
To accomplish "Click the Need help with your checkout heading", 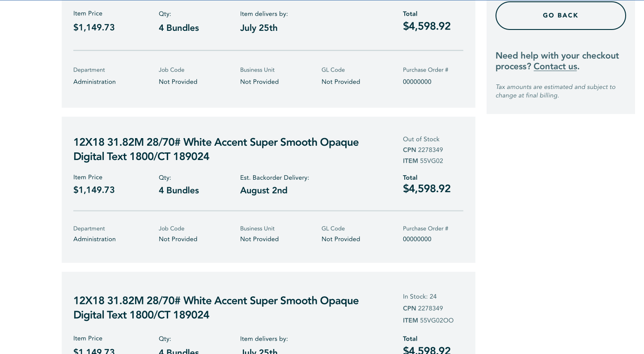I will [x=557, y=61].
